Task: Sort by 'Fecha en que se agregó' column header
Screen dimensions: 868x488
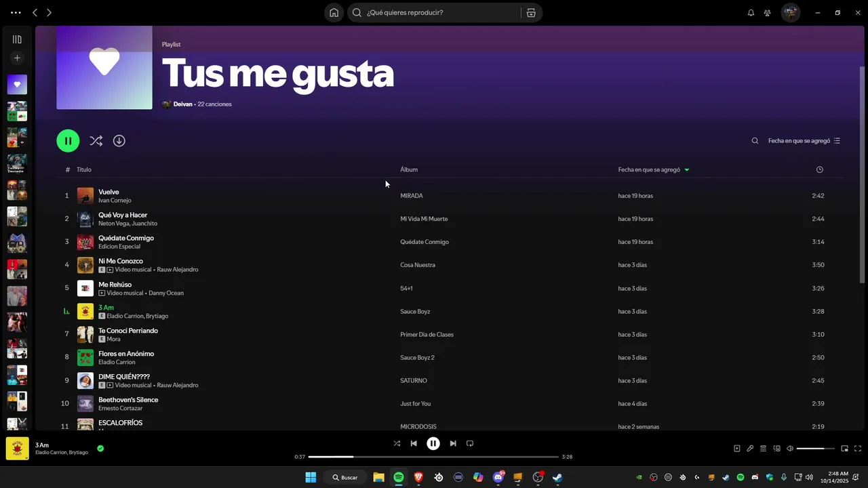Action: pos(649,169)
